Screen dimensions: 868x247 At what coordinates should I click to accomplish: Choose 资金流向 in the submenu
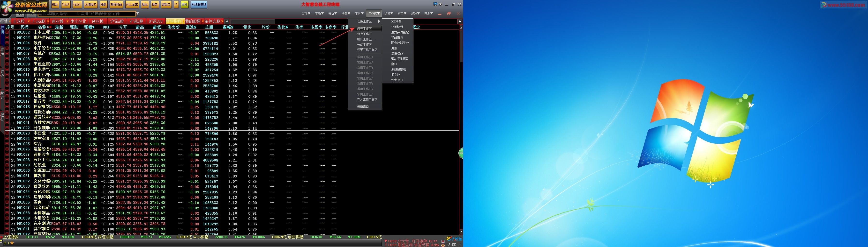(x=397, y=80)
